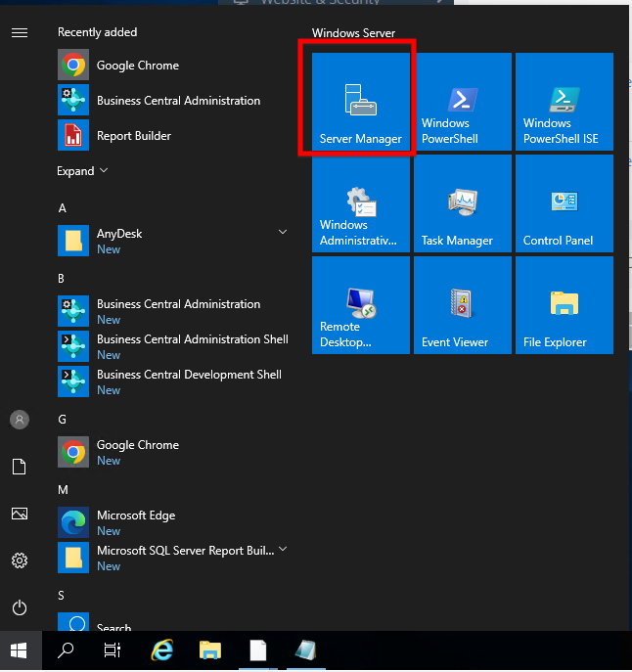Click the Windows Start button
632x672 pixels.
tap(20, 650)
